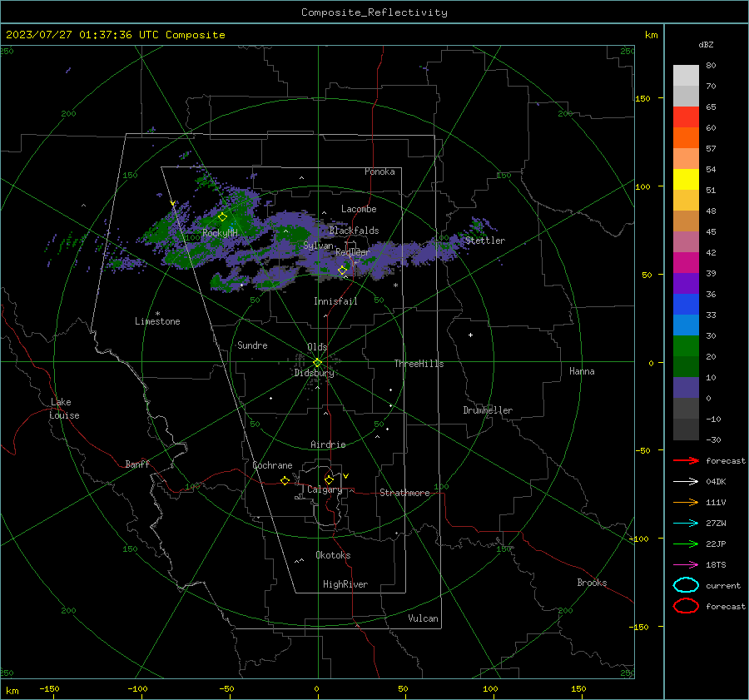Click the white 04DK arrow in legend

click(686, 482)
